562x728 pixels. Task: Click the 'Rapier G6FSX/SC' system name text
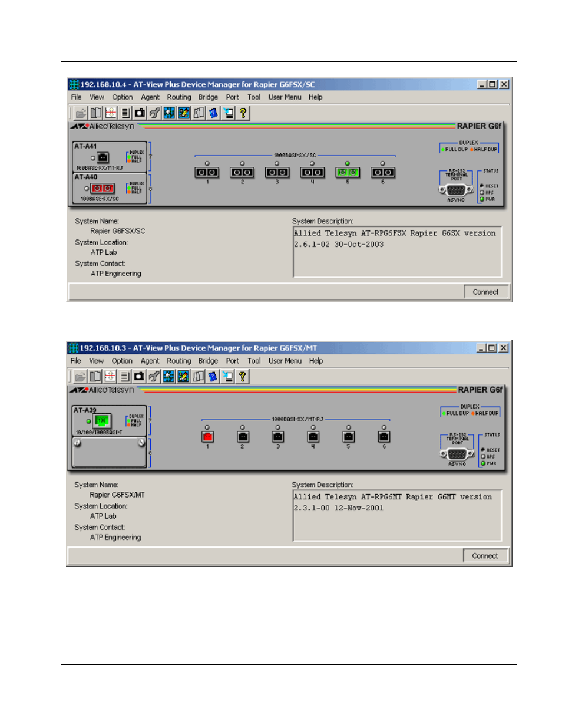(x=118, y=231)
